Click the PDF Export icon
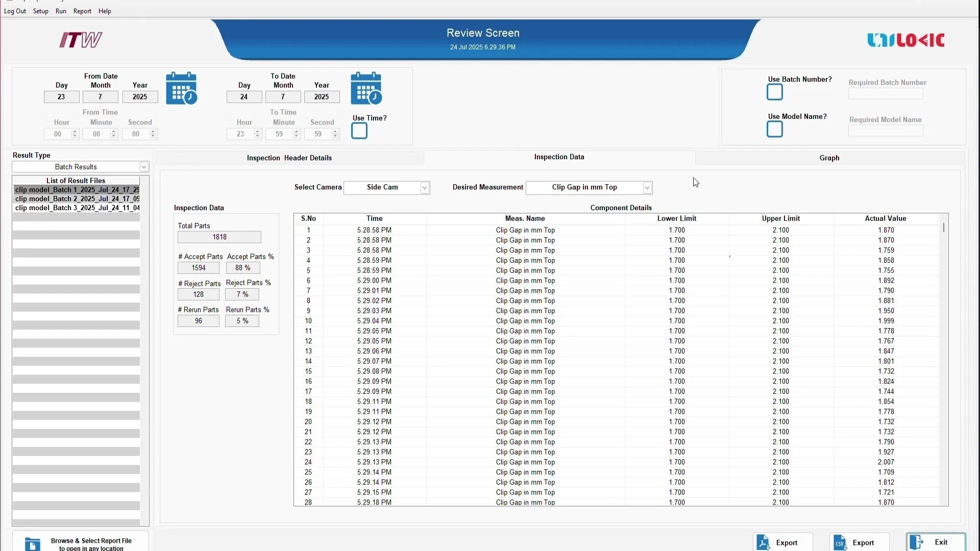980x551 pixels. (x=764, y=542)
